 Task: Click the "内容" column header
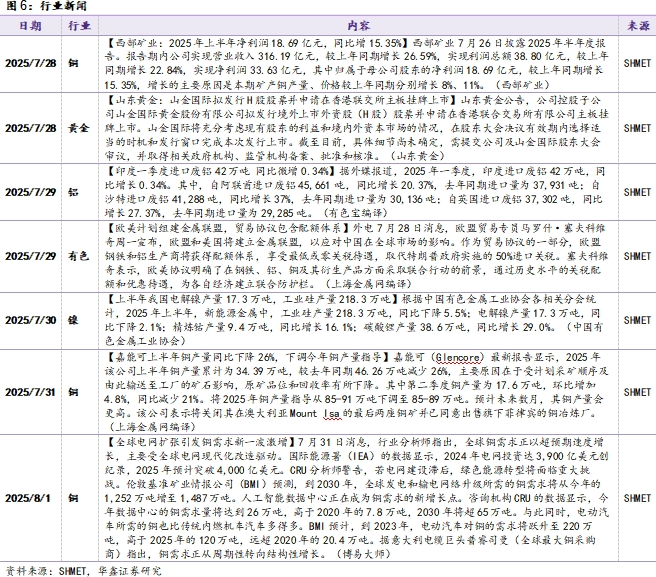[x=359, y=26]
